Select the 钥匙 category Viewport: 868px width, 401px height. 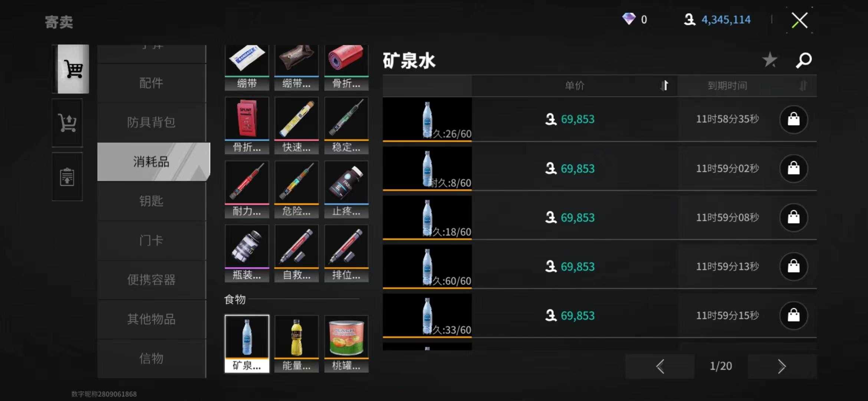[x=151, y=201]
